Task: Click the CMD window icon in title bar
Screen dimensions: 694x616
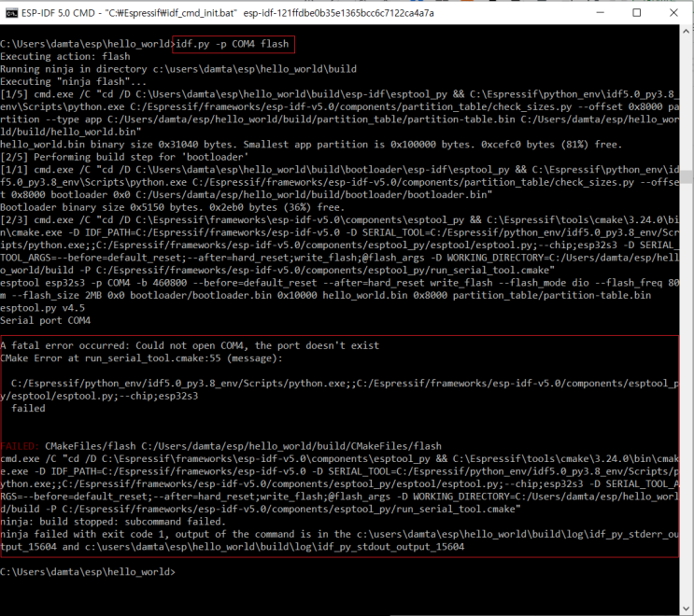Action: (x=11, y=13)
